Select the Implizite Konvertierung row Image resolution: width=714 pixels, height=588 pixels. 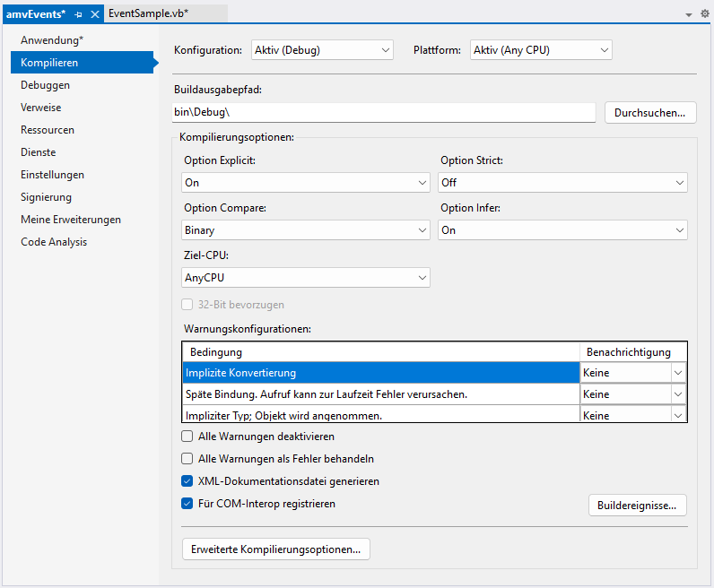click(380, 373)
